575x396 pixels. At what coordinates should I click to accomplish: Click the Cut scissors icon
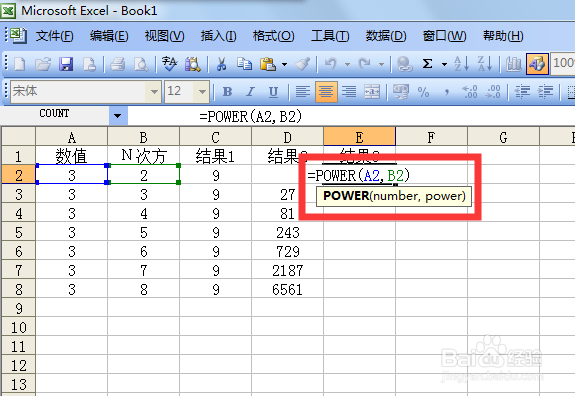pyautogui.click(x=221, y=64)
